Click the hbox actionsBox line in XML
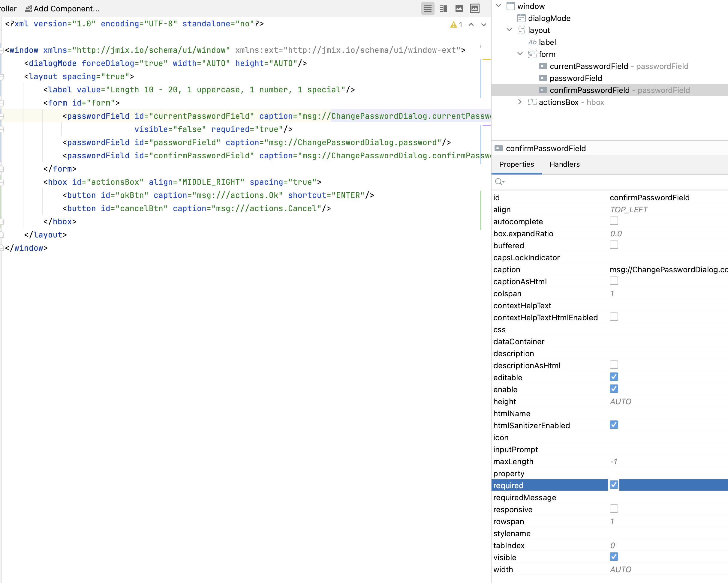Viewport: 728px width, 583px height. tap(182, 182)
